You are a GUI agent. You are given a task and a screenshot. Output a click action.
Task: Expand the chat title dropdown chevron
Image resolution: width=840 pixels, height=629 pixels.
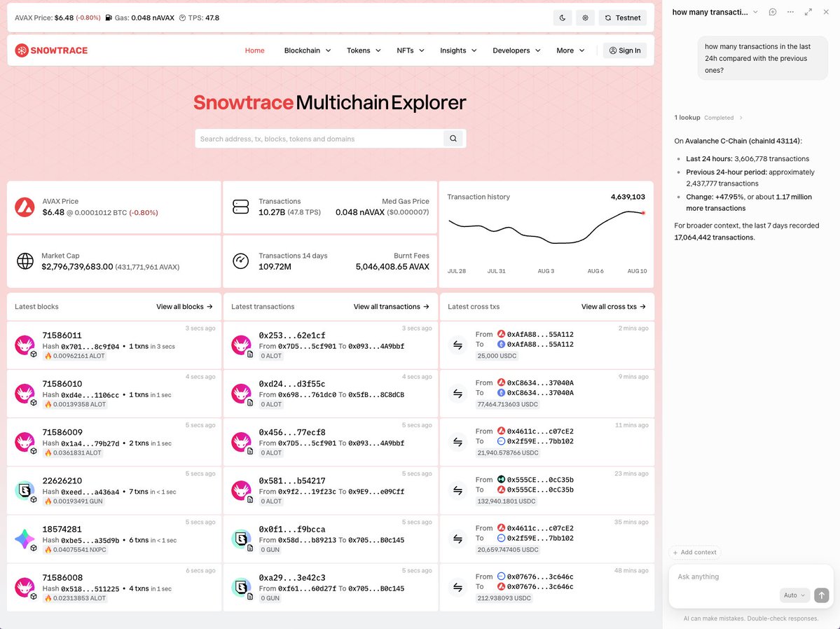click(x=755, y=12)
